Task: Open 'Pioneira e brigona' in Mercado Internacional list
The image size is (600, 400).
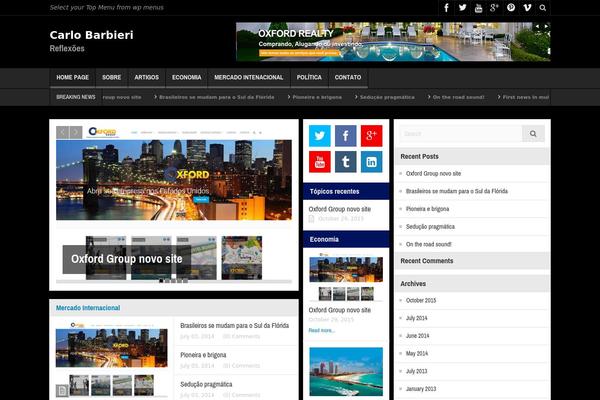Action: pyautogui.click(x=203, y=355)
